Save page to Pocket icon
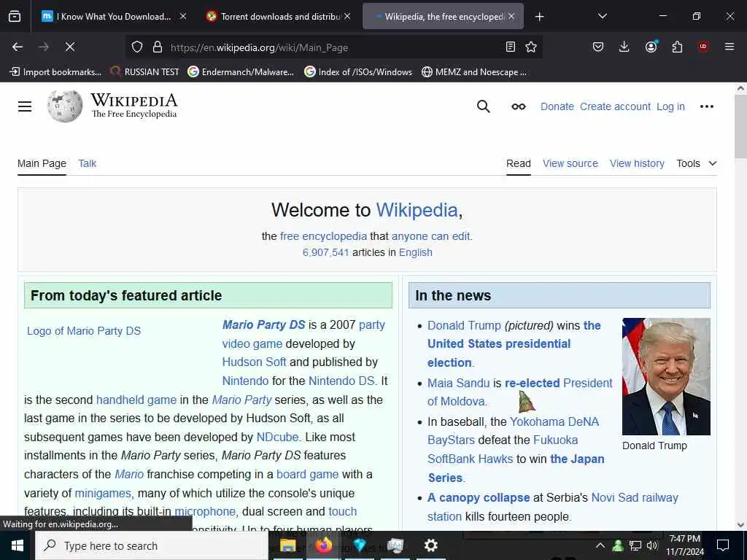This screenshot has width=747, height=560. 598,47
